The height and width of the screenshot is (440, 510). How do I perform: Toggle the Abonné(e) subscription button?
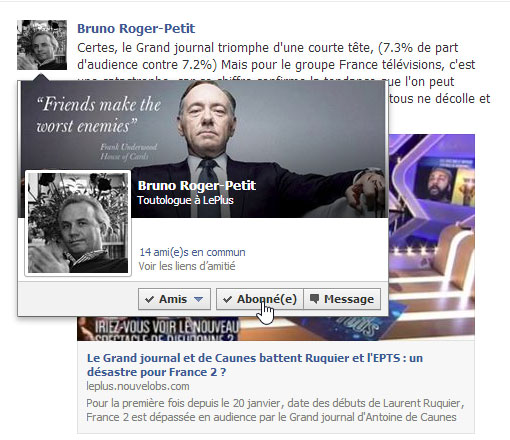(260, 299)
